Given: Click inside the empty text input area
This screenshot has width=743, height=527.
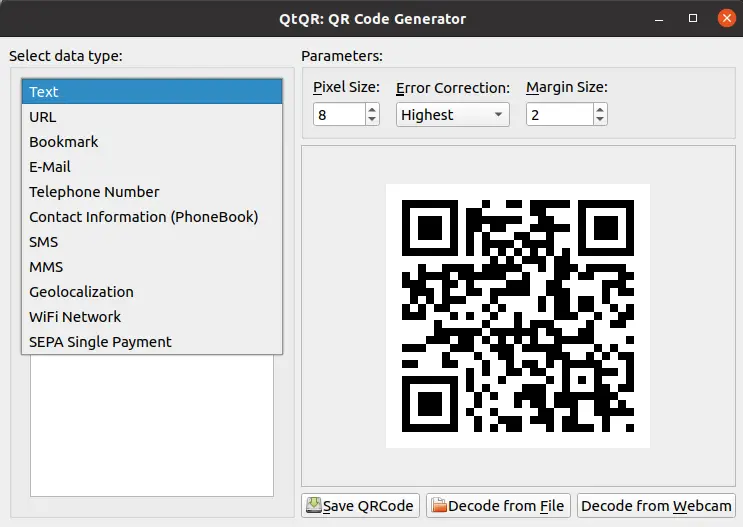Looking at the screenshot, I should pos(152,426).
